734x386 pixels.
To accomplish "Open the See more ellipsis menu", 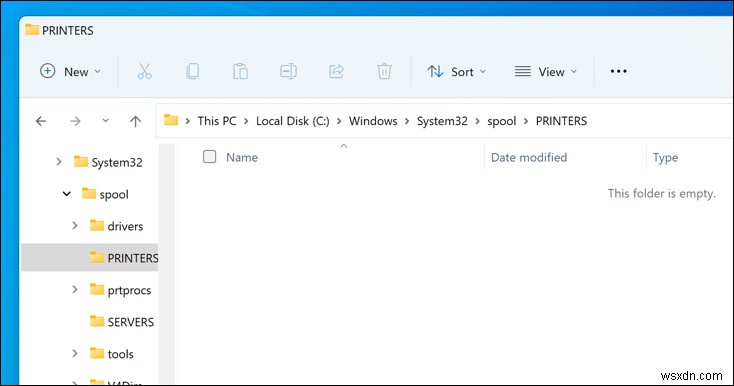I will (x=618, y=71).
